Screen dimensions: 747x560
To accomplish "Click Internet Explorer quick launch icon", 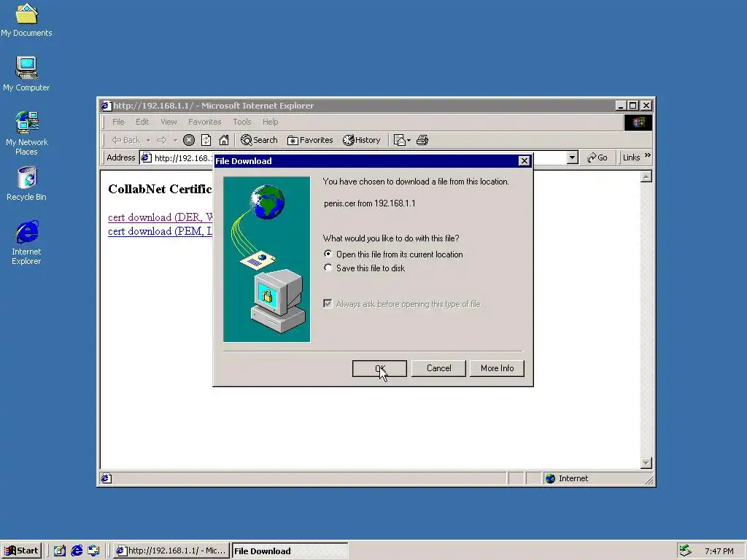I will [77, 551].
